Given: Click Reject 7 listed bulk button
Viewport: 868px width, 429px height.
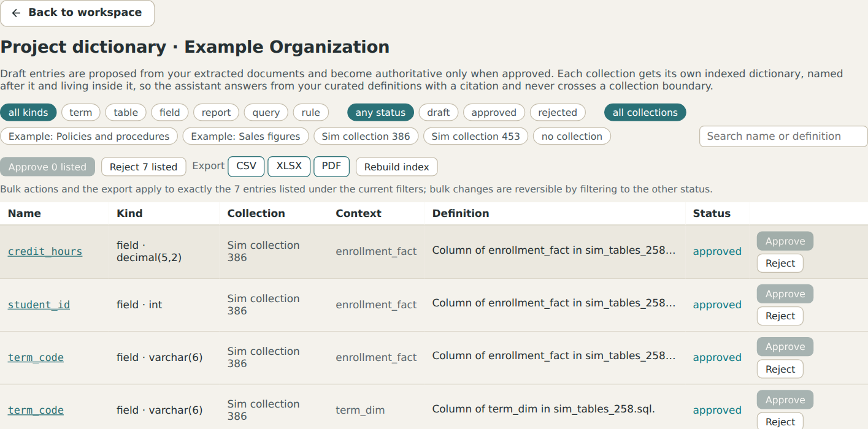Looking at the screenshot, I should pos(144,167).
